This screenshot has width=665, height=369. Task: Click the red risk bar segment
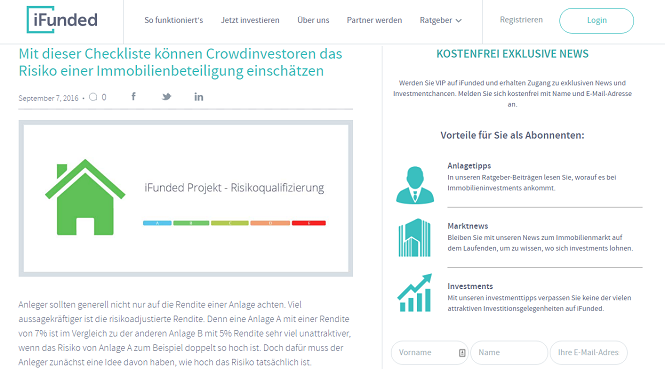[309, 223]
